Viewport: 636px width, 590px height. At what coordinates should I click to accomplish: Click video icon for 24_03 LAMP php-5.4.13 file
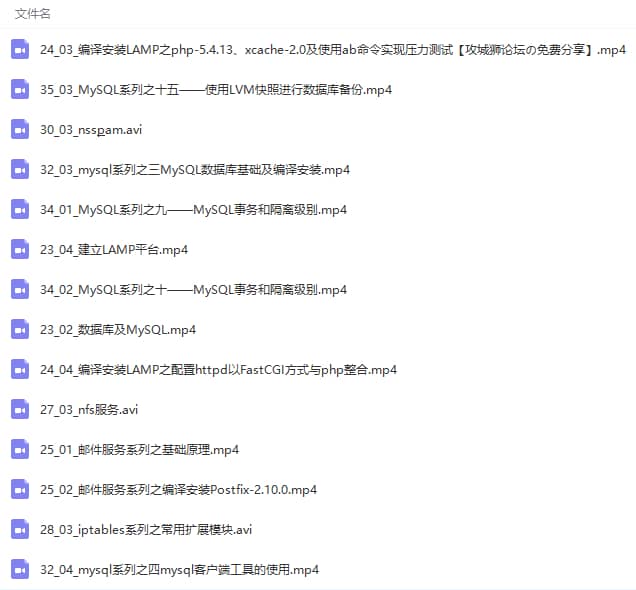[x=20, y=49]
